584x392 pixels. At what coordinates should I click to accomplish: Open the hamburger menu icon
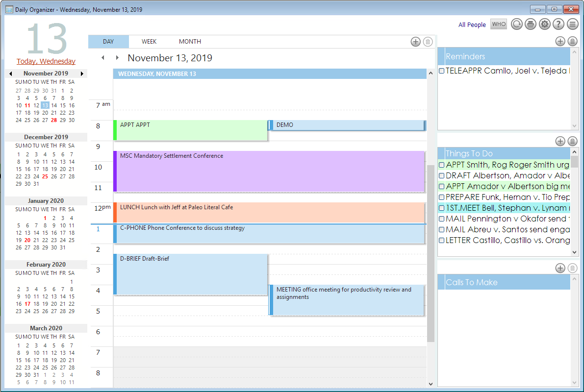[x=572, y=24]
